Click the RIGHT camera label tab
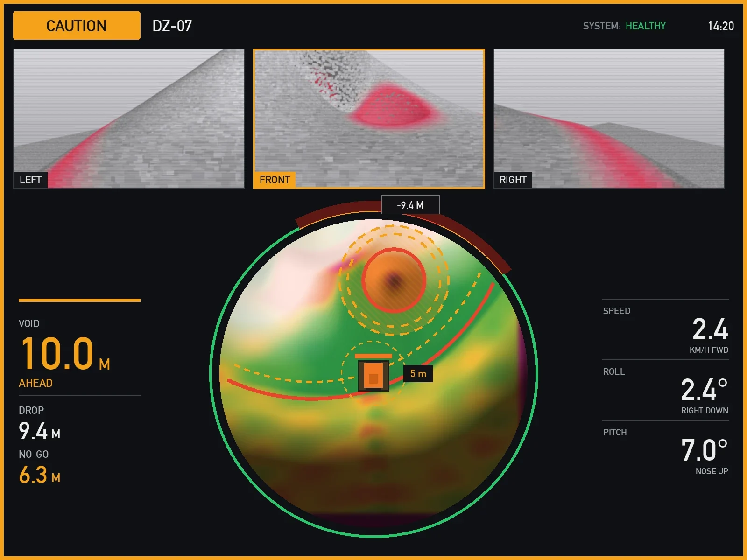Viewport: 747px width, 560px height. tap(513, 180)
